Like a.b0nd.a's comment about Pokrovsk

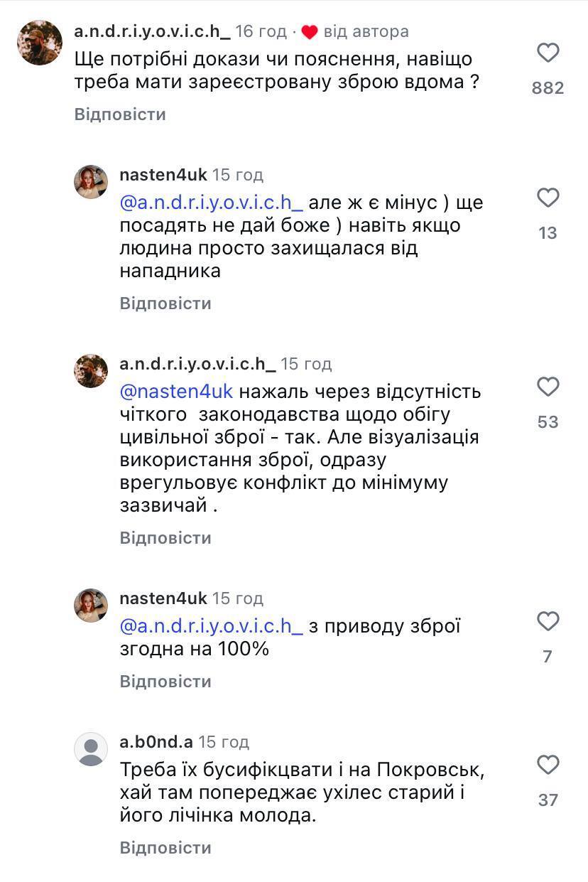pos(548,766)
